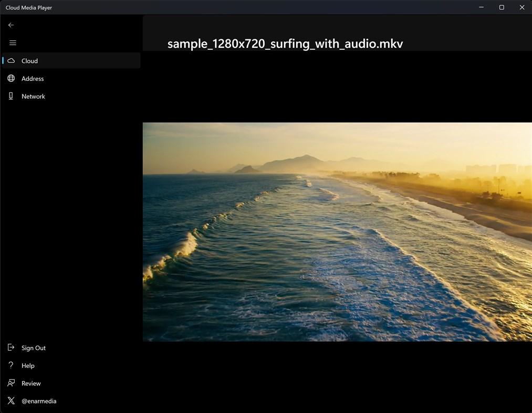532x413 pixels.
Task: Click the X social media icon
Action: click(9, 400)
